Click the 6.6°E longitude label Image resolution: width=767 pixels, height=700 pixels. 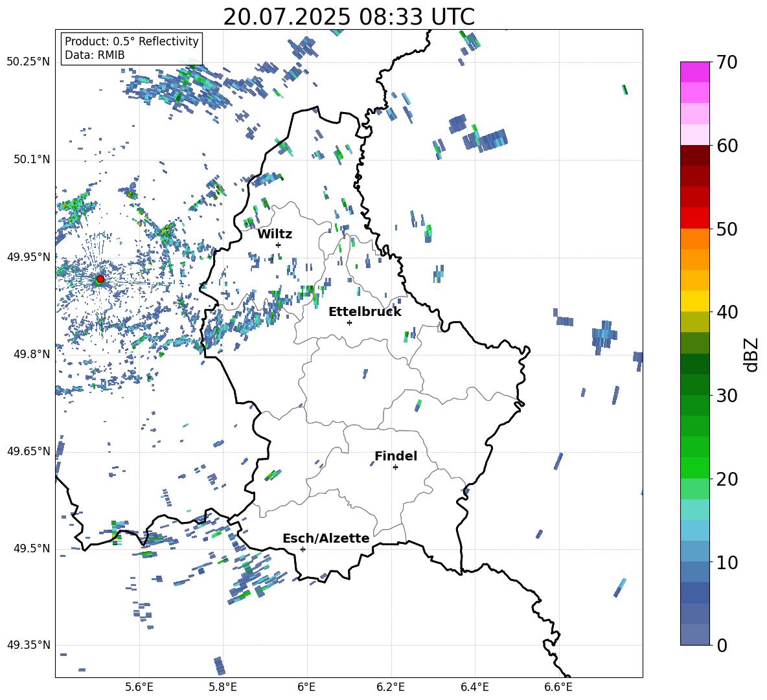click(x=558, y=687)
